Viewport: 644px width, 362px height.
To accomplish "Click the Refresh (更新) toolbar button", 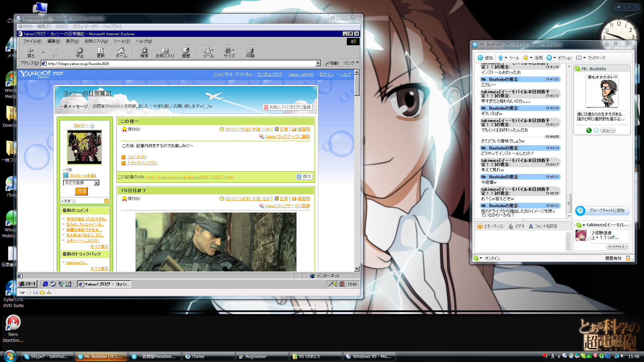I will (x=101, y=52).
